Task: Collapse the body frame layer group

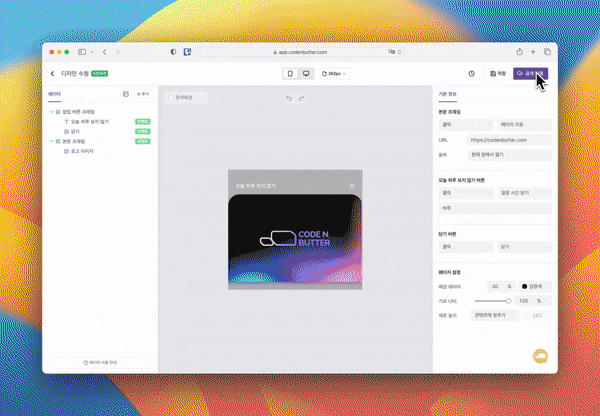Action: tap(52, 141)
